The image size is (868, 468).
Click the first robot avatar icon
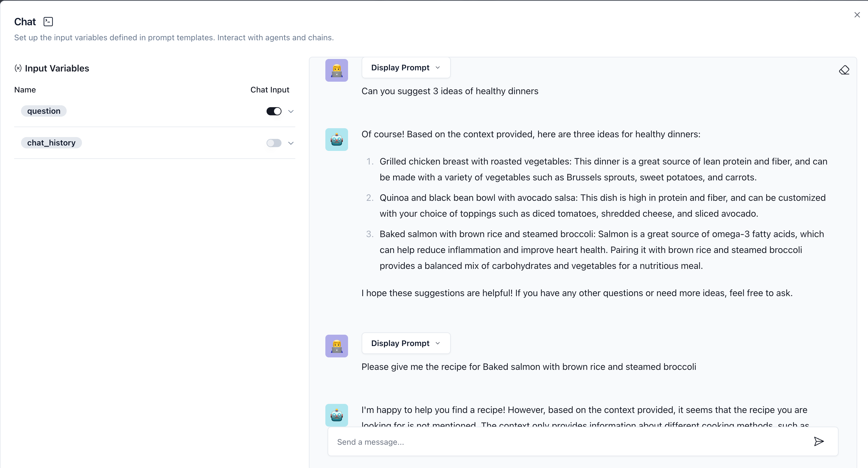[x=336, y=140]
